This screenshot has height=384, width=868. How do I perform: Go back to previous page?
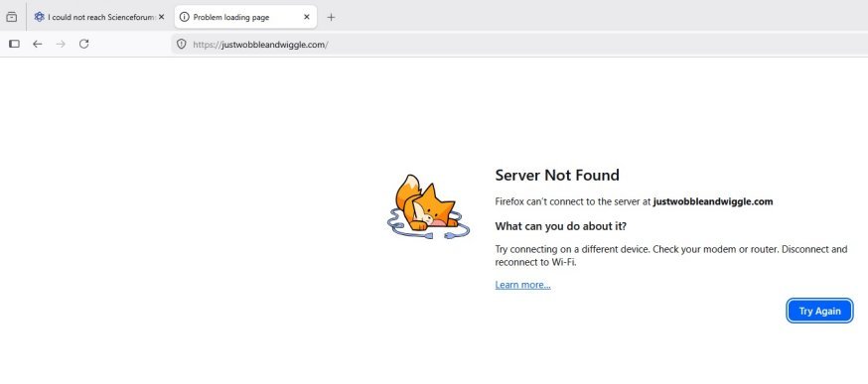[x=37, y=44]
